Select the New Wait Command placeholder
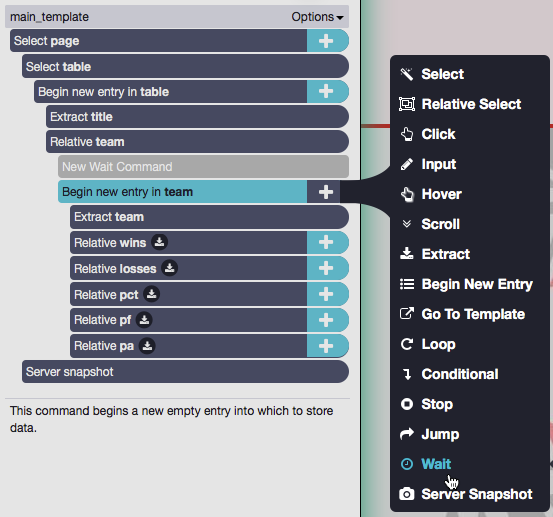Viewport: 553px width, 517px height. pos(203,166)
